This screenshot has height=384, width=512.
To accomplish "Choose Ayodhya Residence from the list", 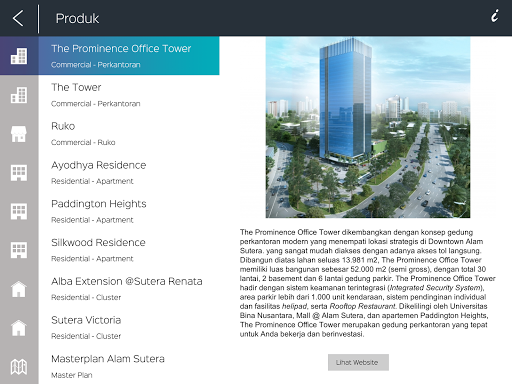I will [129, 172].
